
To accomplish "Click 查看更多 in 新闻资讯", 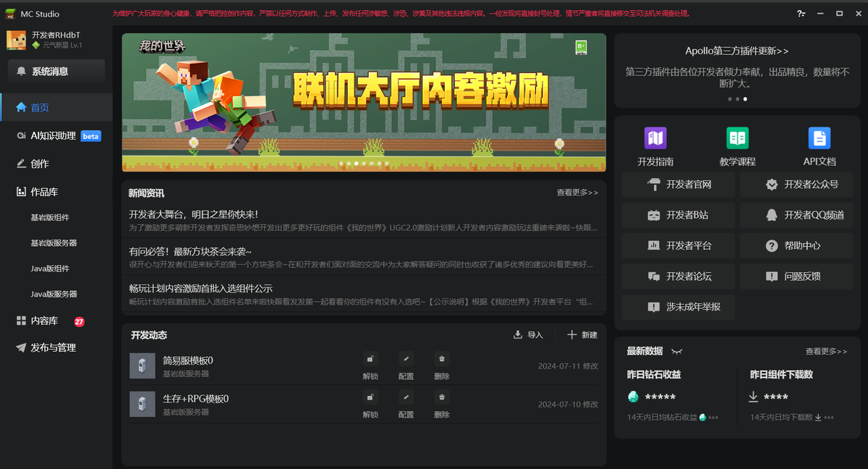I will pyautogui.click(x=577, y=193).
